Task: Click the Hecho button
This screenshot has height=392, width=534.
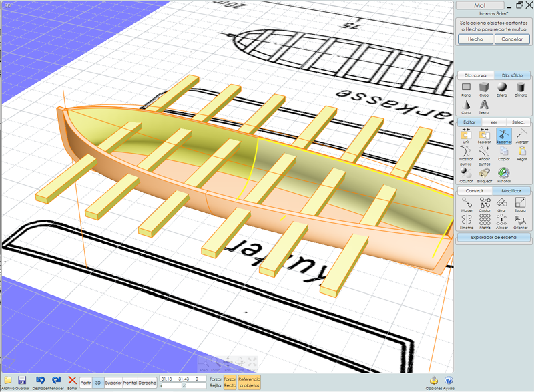Action: pos(475,39)
